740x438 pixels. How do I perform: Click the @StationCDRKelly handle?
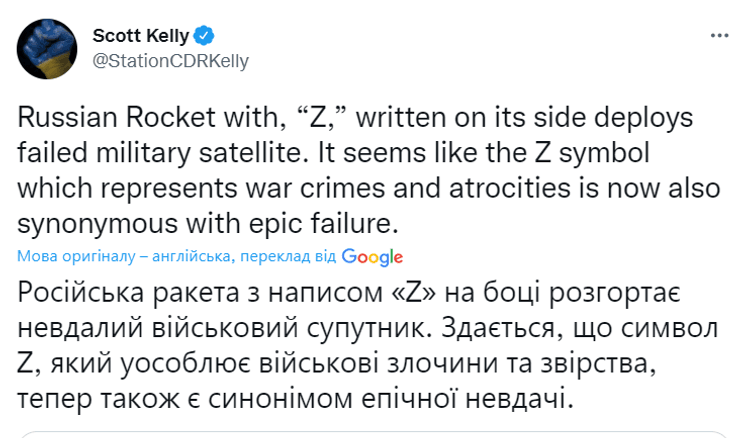pyautogui.click(x=171, y=60)
